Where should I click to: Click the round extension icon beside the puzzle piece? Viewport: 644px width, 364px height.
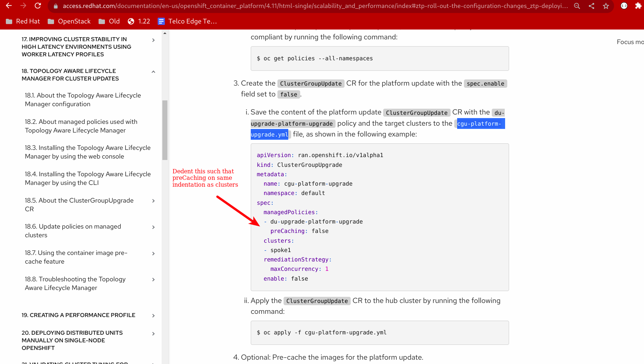(x=624, y=6)
